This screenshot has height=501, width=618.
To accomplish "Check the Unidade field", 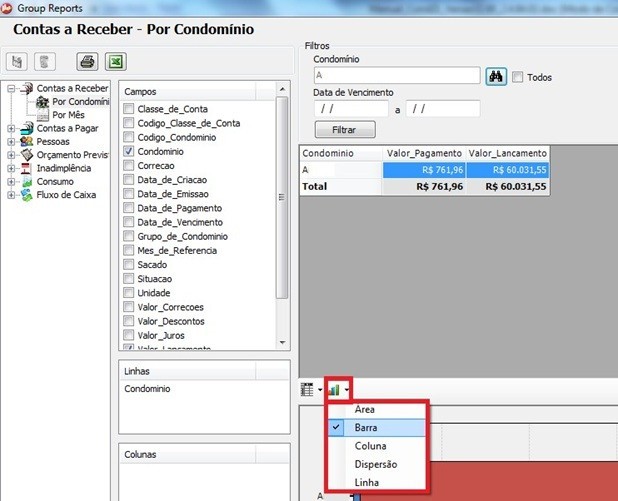I will 128,292.
